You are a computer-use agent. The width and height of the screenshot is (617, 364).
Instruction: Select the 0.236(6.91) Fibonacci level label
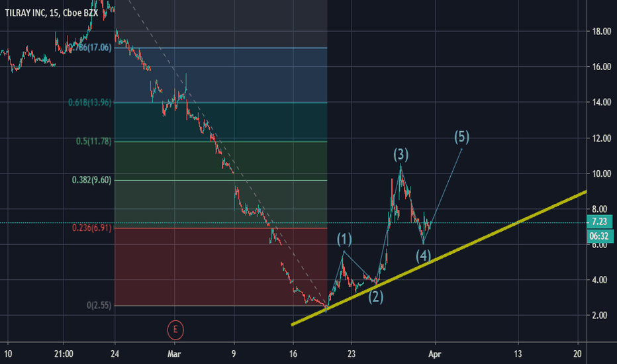point(91,228)
